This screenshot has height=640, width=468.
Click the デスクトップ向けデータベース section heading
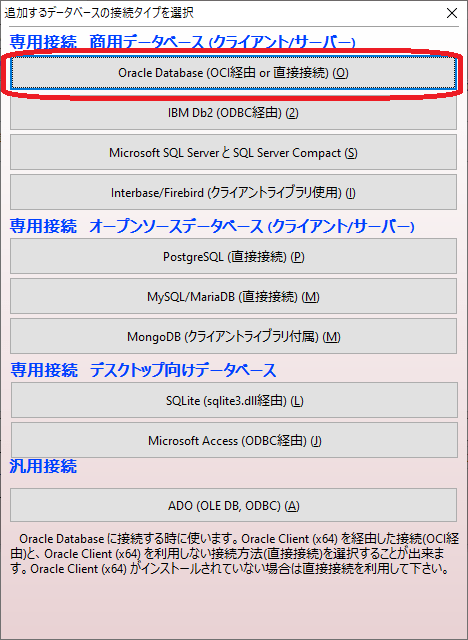click(183, 370)
